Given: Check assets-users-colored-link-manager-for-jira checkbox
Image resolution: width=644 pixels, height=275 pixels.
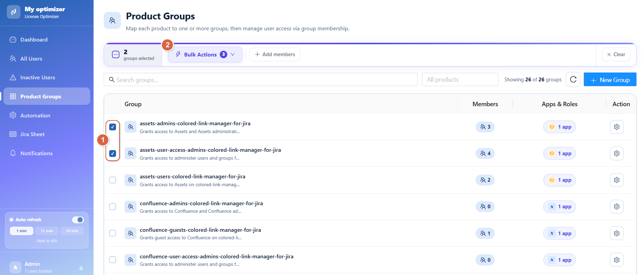Looking at the screenshot, I should [113, 180].
